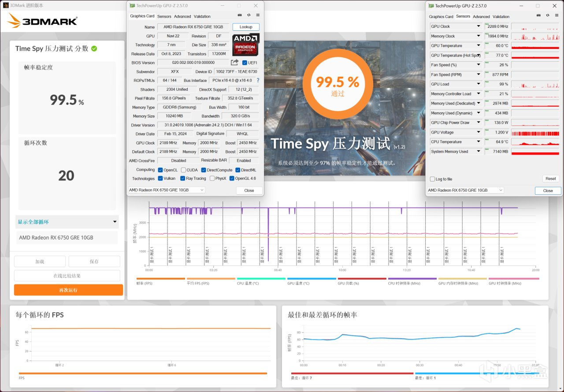
Task: Click GPU-Z app icon in Sensors window title bar
Action: click(431, 6)
